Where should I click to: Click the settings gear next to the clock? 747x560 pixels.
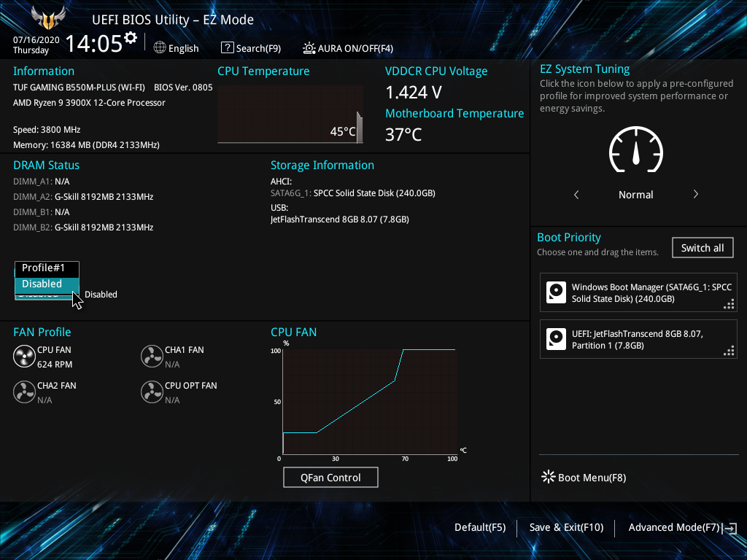click(x=130, y=38)
